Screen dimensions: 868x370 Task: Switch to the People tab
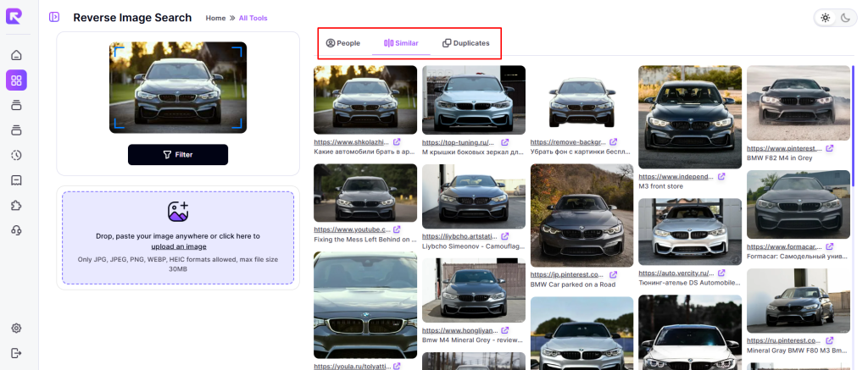click(x=343, y=43)
